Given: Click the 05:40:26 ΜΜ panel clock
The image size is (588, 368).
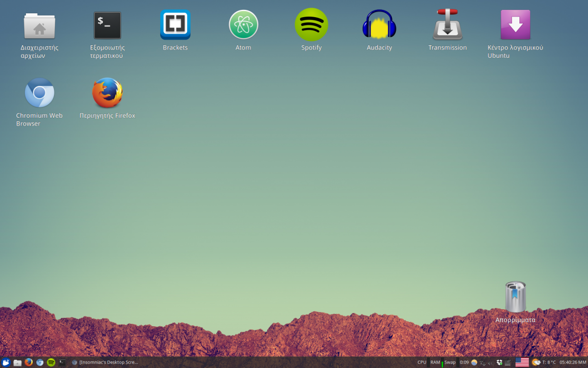Looking at the screenshot, I should click(573, 363).
